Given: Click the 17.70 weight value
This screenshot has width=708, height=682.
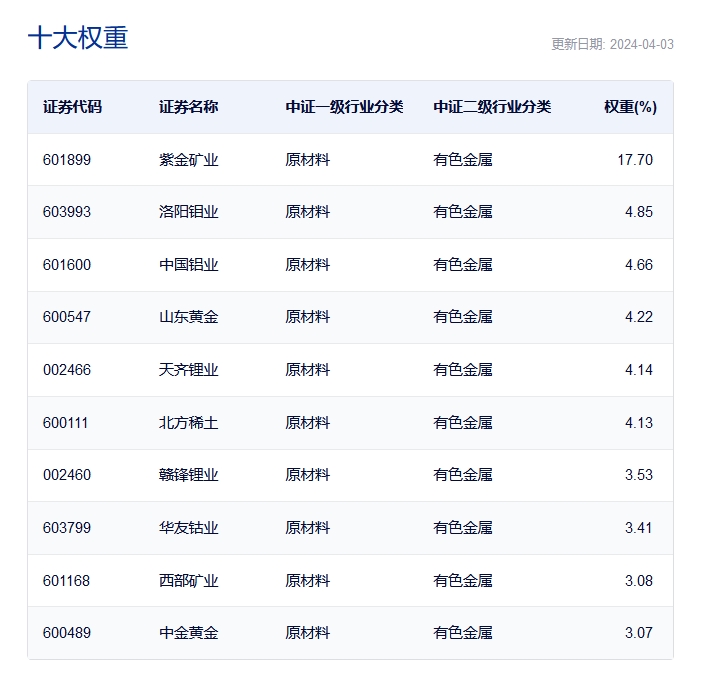Looking at the screenshot, I should point(635,160).
